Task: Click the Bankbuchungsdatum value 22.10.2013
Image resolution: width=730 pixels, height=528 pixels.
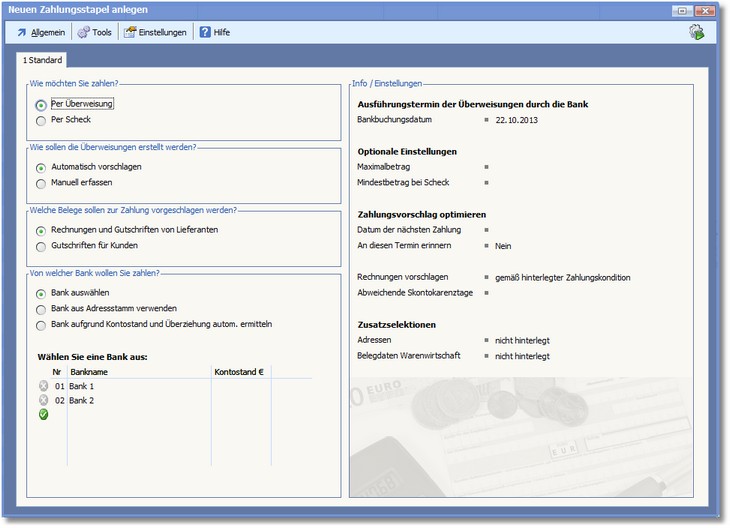Action: click(516, 119)
